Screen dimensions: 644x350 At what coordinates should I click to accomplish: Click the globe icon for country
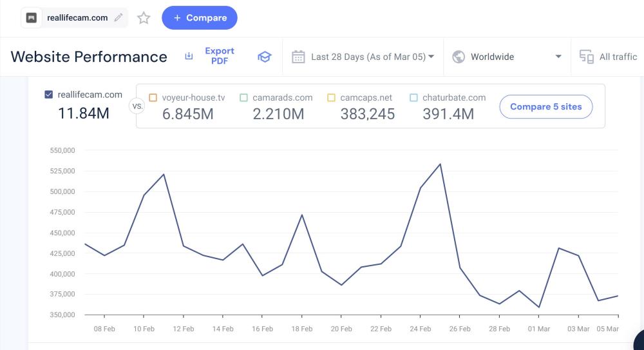tap(459, 57)
